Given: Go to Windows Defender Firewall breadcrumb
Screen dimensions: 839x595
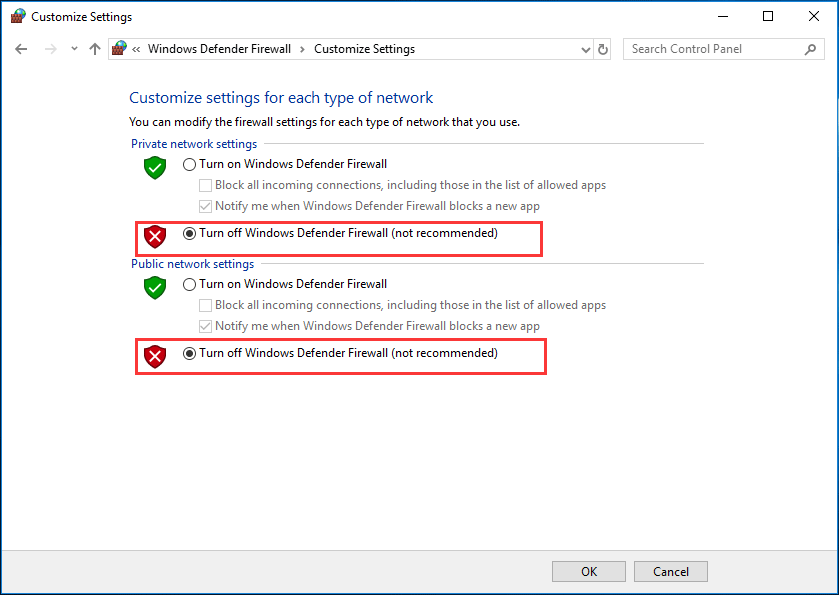Looking at the screenshot, I should pos(219,49).
